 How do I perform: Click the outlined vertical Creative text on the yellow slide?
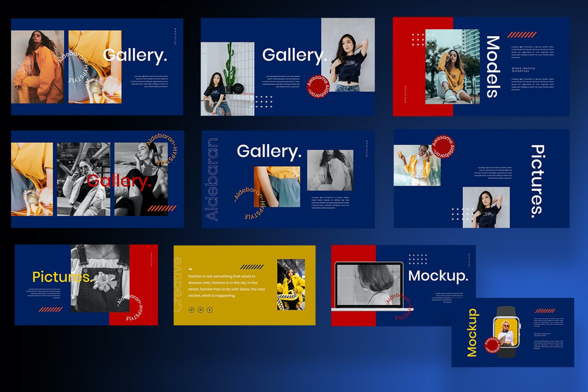coord(178,285)
